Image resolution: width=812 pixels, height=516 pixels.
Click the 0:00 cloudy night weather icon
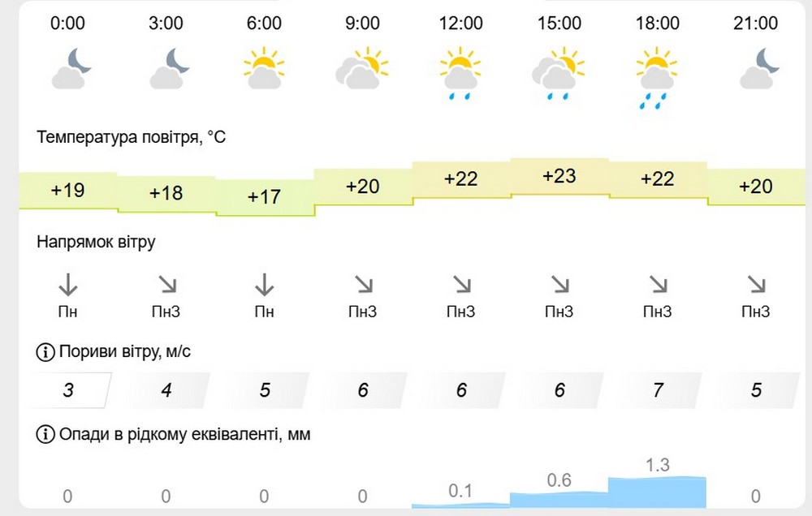71,68
